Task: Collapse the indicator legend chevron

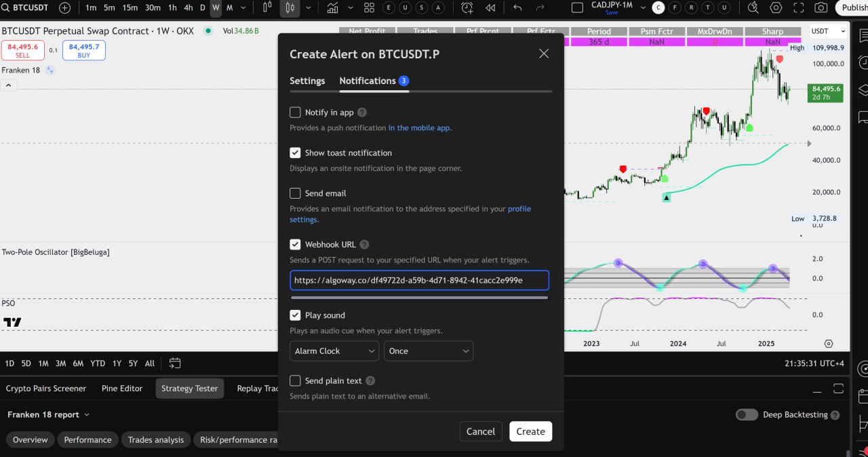Action: 9,85
